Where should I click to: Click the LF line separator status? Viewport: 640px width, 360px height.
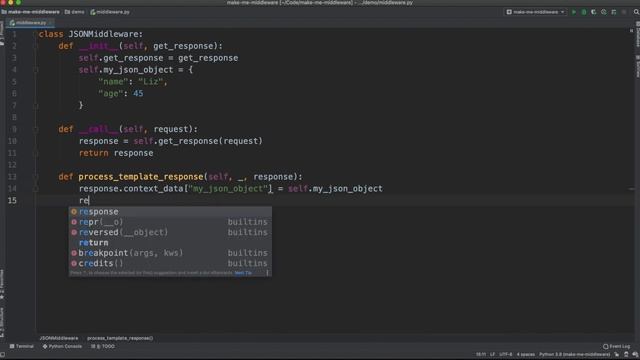[492, 355]
